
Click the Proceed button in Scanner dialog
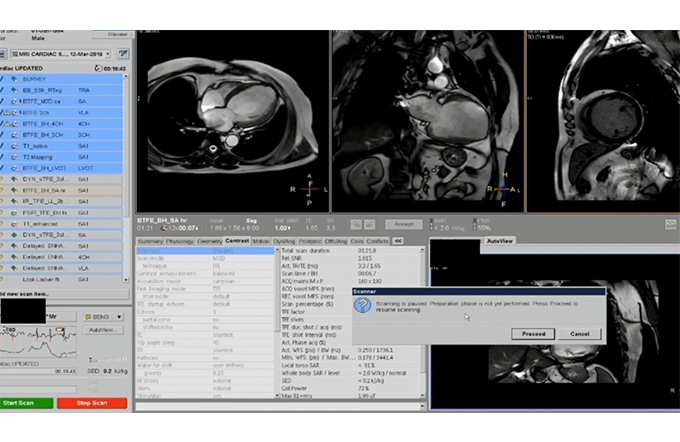(533, 334)
